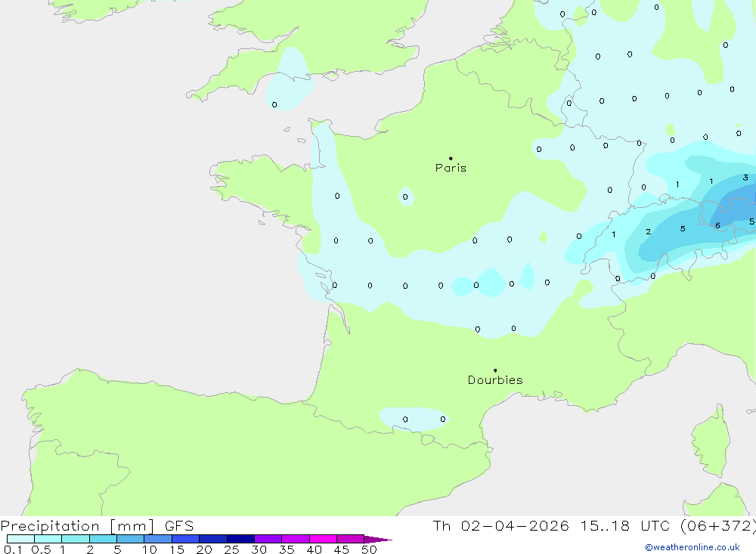Select the Paris city label
The image size is (756, 554).
pos(451,169)
